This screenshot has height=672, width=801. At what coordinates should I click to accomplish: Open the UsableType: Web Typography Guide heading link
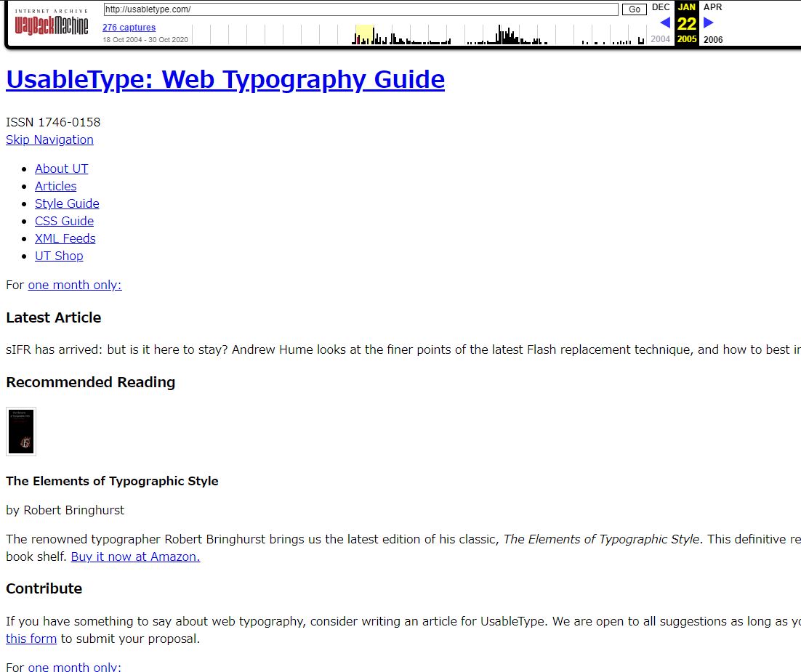tap(225, 79)
